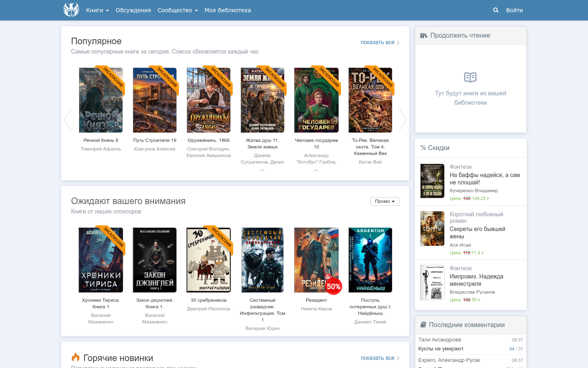This screenshot has height=368, width=588.
Task: Click author link Даниил Тихий
Action: tap(370, 322)
